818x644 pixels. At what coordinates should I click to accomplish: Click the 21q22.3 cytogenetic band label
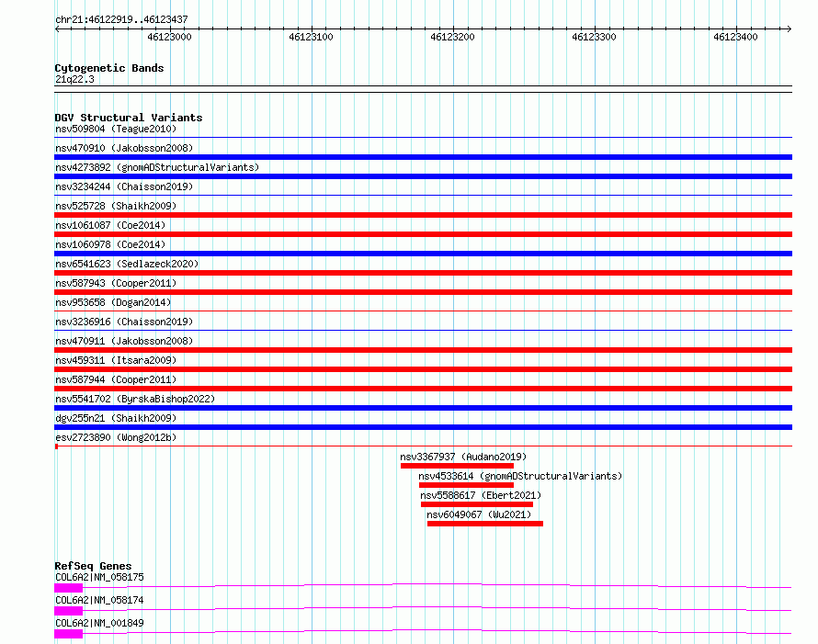point(74,79)
